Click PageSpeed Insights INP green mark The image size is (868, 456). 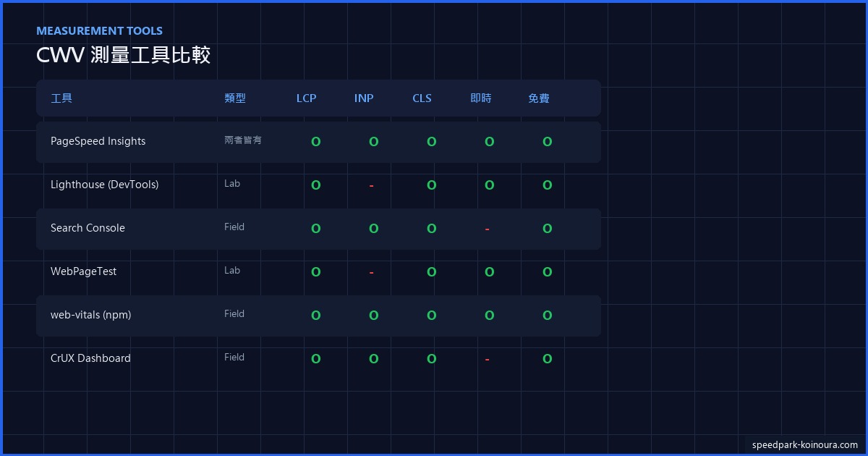click(373, 142)
